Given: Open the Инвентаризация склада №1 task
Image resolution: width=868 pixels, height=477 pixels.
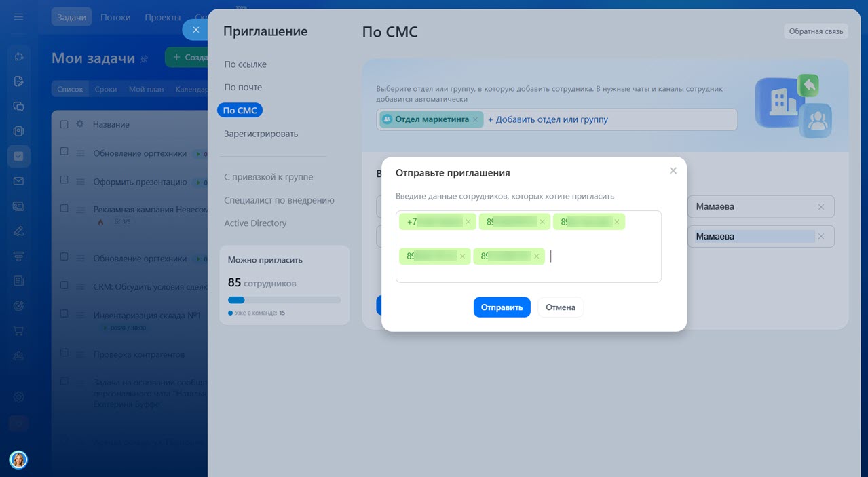Looking at the screenshot, I should coord(147,316).
